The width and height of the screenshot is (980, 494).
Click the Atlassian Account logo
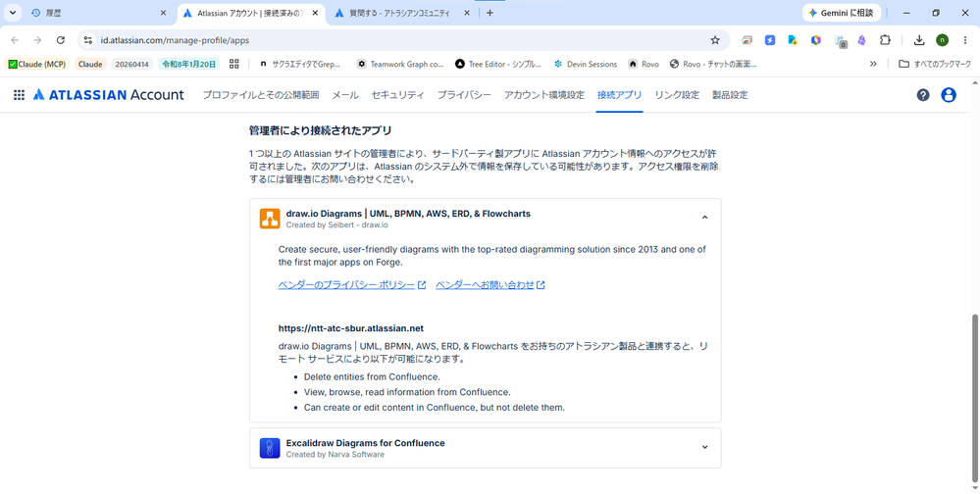[x=109, y=95]
